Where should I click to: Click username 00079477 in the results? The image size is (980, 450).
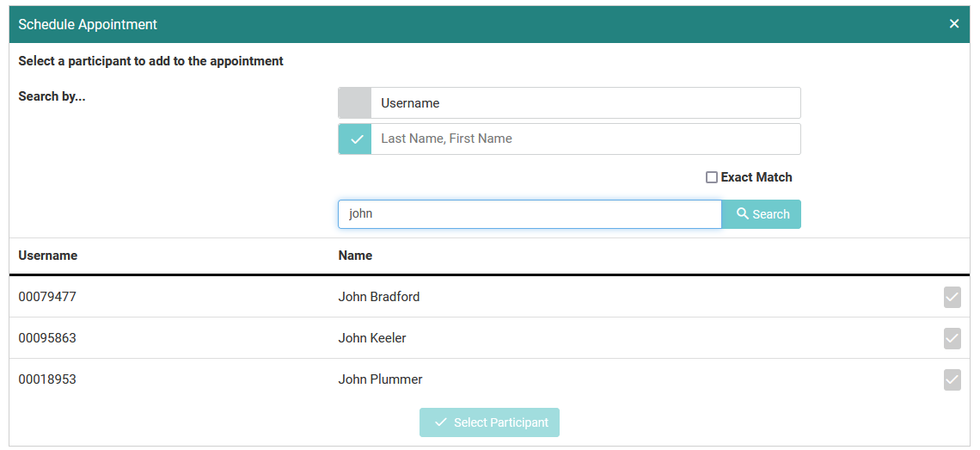point(47,297)
